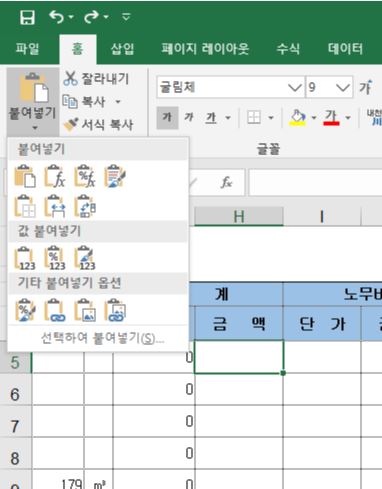Select standard Paste icon in menu

click(25, 176)
